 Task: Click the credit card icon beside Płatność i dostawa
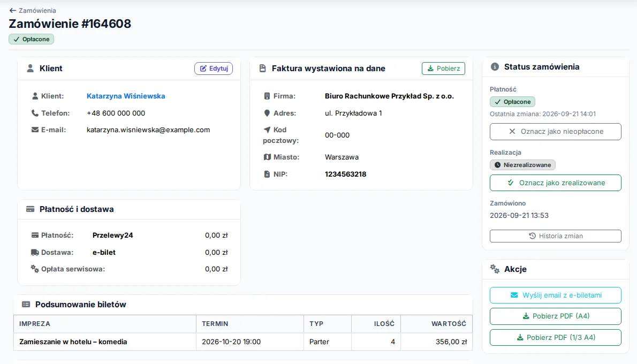pyautogui.click(x=30, y=209)
